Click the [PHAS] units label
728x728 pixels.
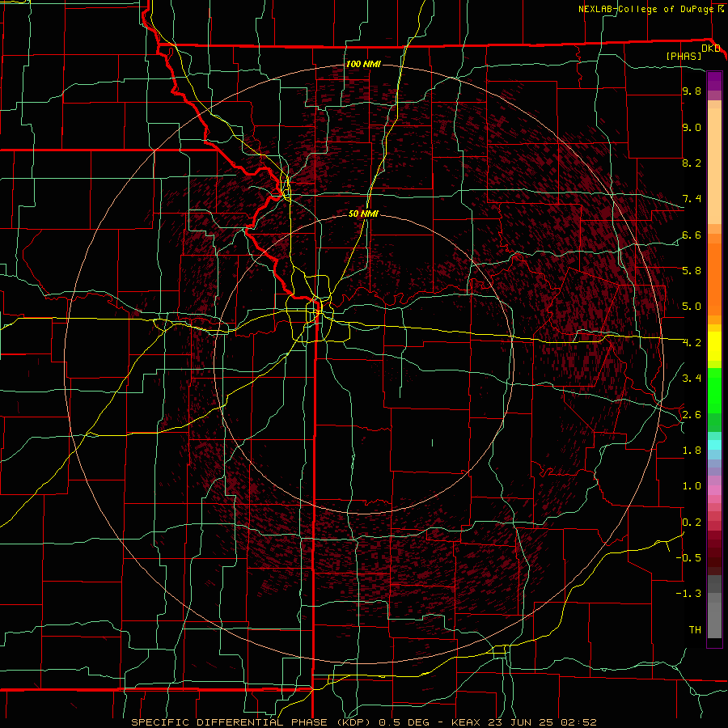click(x=684, y=56)
